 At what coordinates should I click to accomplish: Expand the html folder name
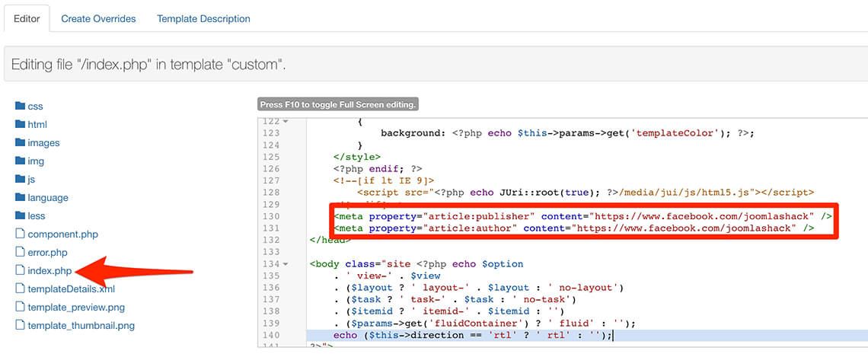37,124
